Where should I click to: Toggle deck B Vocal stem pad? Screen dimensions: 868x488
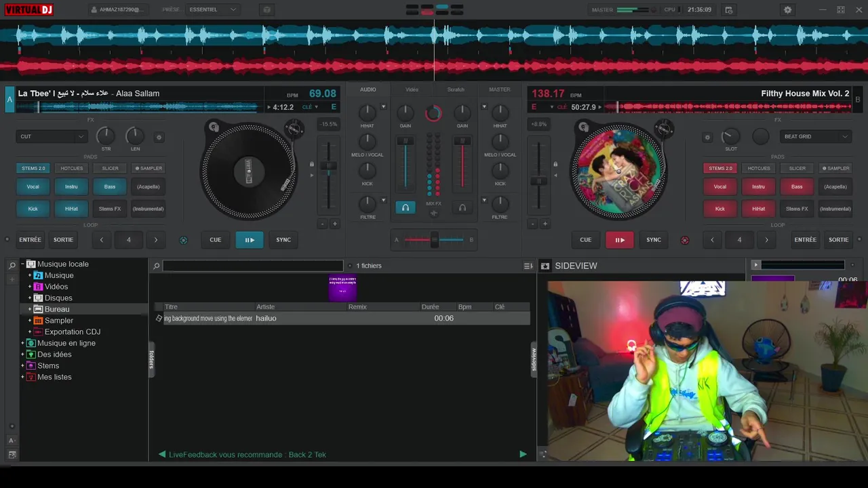[x=720, y=186]
